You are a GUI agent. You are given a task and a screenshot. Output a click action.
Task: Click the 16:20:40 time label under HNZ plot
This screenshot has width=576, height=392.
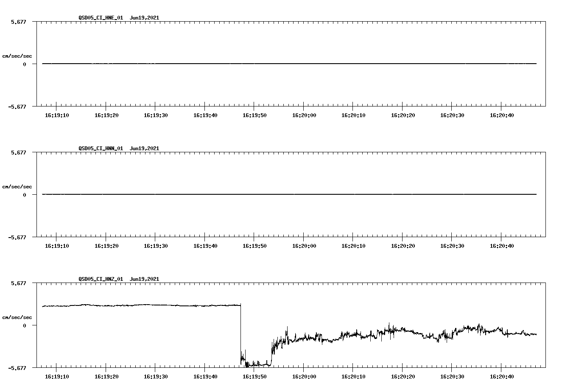pos(502,377)
